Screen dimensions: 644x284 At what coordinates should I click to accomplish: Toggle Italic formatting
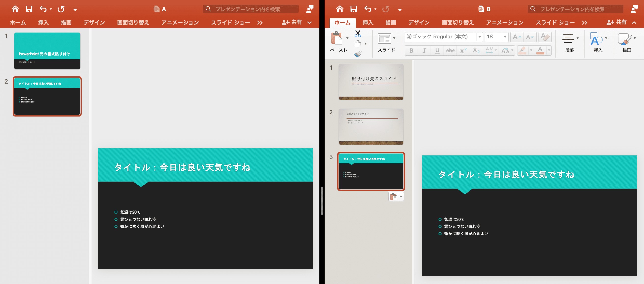point(424,51)
